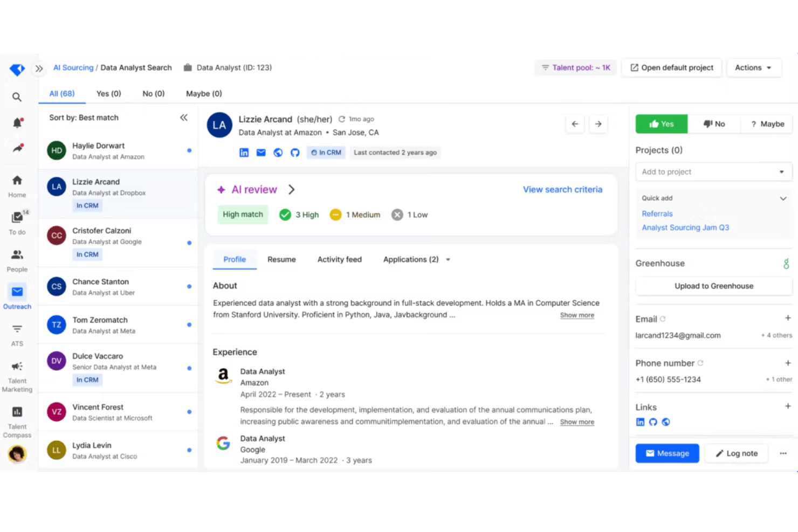The width and height of the screenshot is (798, 532).
Task: Open Applications (2) dropdown arrow
Action: 448,260
